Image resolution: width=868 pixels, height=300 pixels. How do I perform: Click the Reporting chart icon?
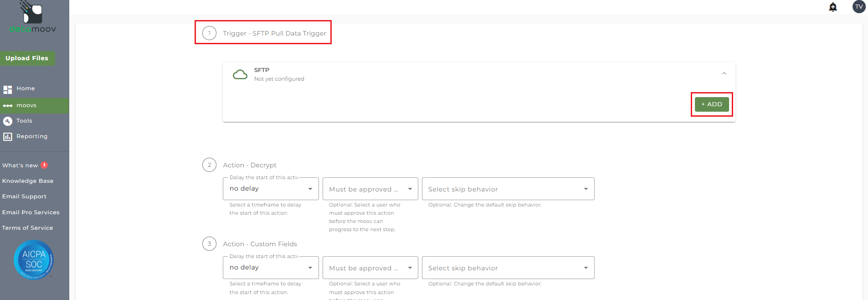pos(8,137)
